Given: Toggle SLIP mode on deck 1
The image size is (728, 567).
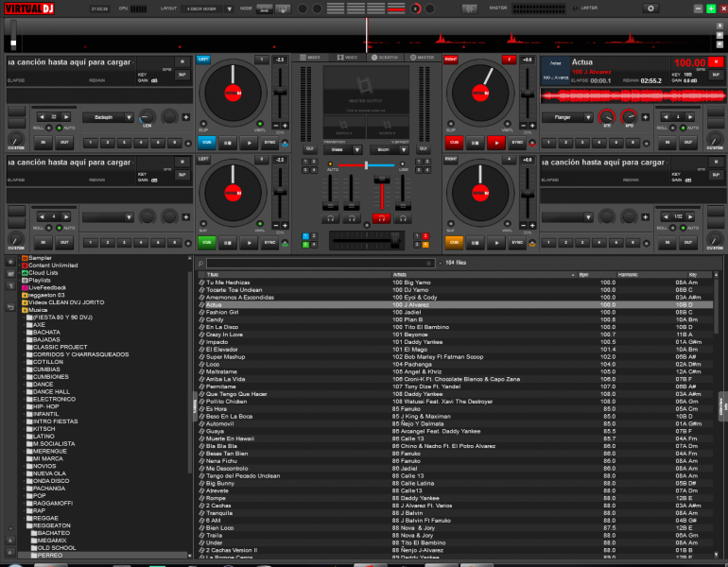Looking at the screenshot, I should pyautogui.click(x=203, y=124).
